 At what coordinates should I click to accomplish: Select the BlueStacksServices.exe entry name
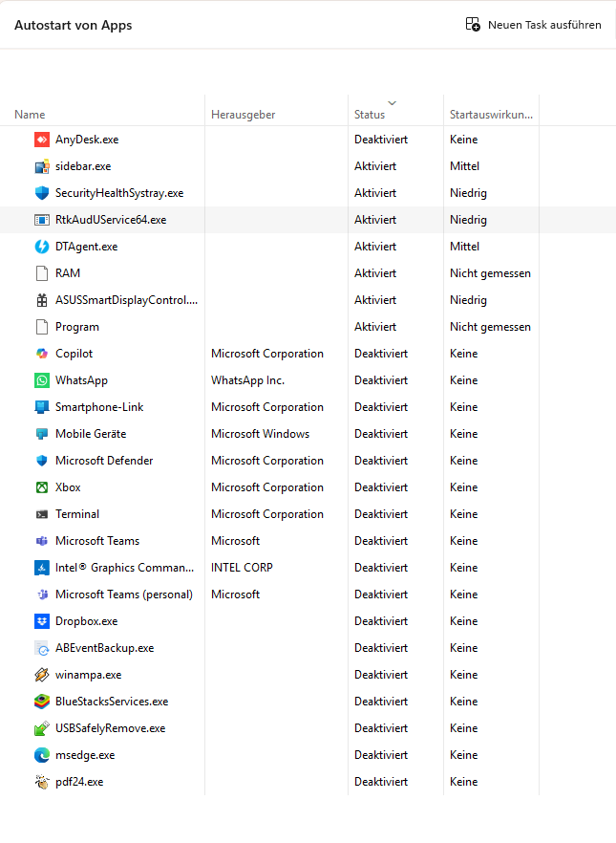(112, 702)
